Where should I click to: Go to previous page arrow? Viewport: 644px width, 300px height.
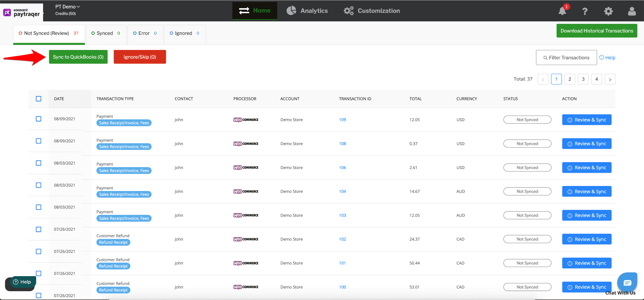(543, 79)
